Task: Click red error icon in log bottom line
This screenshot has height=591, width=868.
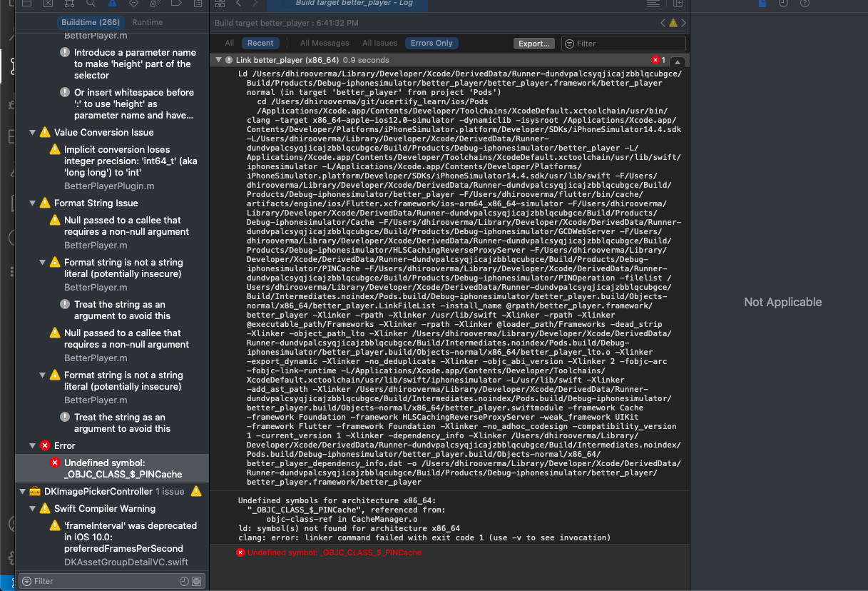Action: 240,552
